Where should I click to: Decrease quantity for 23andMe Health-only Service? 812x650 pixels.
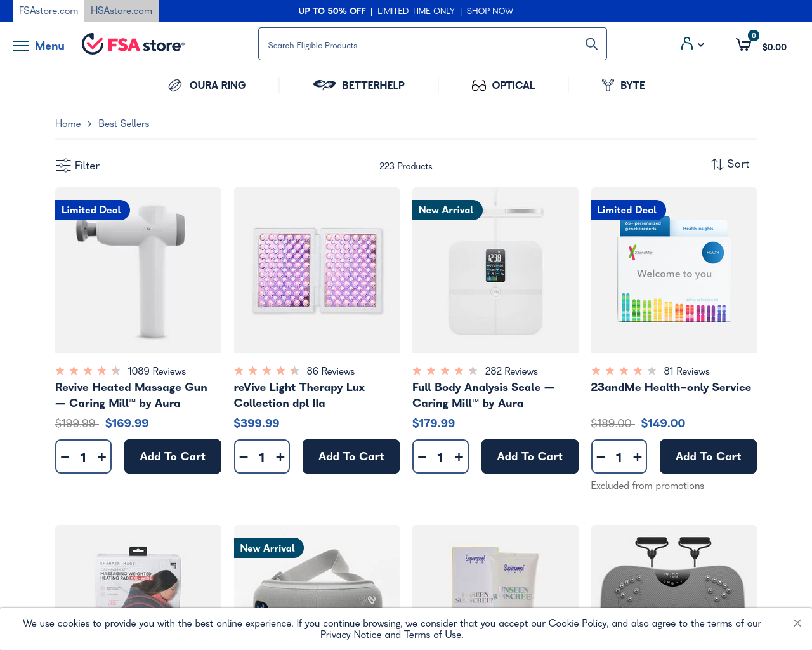point(601,457)
